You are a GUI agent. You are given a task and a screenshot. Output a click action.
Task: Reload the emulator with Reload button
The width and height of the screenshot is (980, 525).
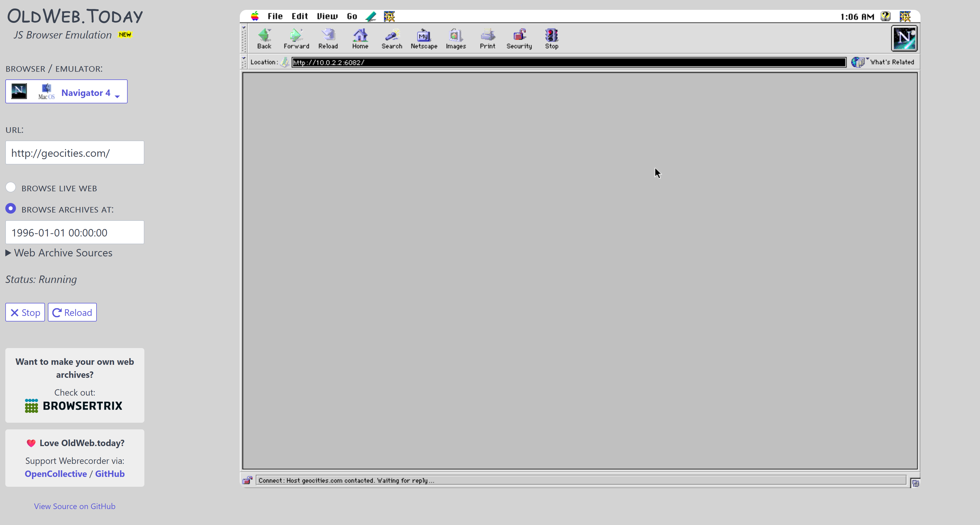(72, 312)
